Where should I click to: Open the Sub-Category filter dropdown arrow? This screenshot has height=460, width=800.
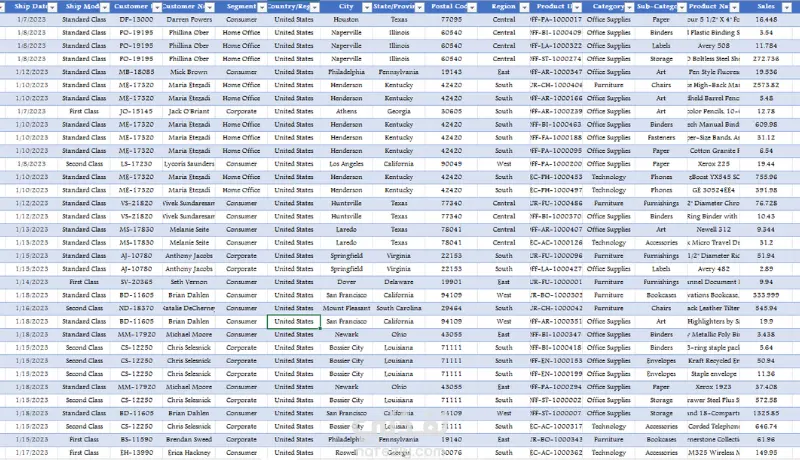click(x=682, y=7)
